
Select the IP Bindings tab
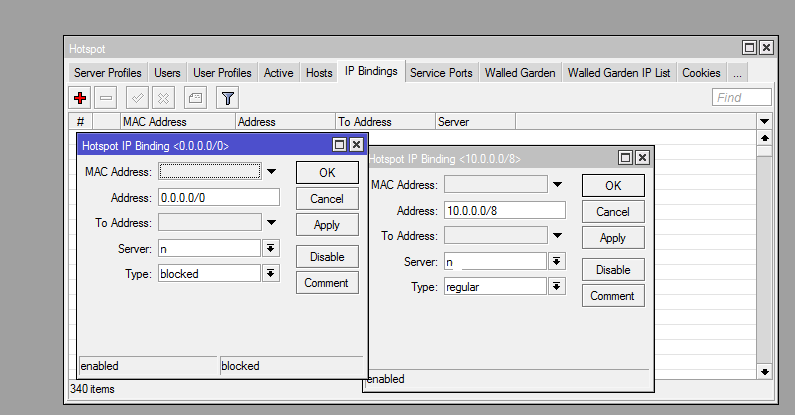(x=371, y=71)
